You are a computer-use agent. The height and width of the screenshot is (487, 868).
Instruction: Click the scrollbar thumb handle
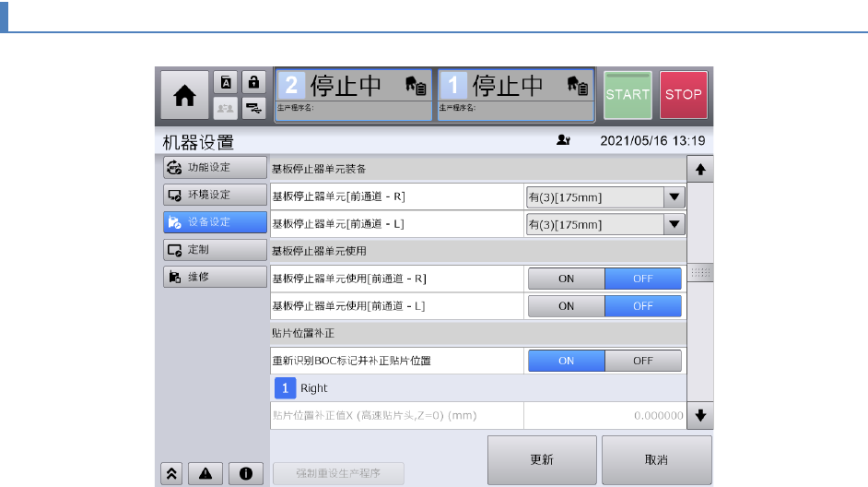700,273
